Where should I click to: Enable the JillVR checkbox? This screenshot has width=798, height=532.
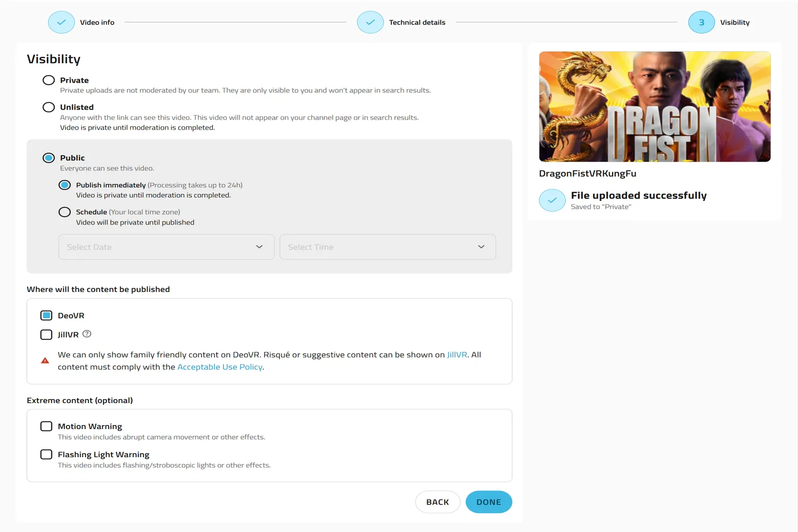coord(46,335)
